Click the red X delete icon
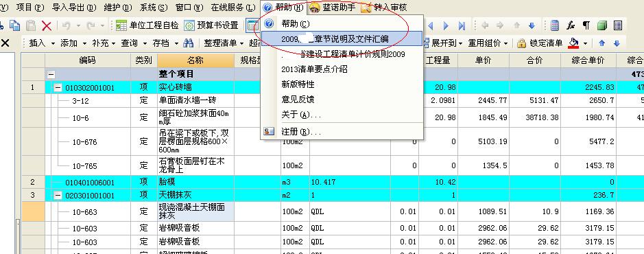Image resolution: width=644 pixels, height=254 pixels. tap(47, 25)
